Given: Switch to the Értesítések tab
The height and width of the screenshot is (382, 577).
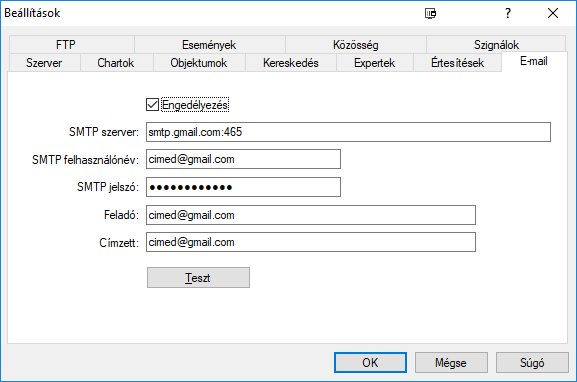Looking at the screenshot, I should 457,63.
